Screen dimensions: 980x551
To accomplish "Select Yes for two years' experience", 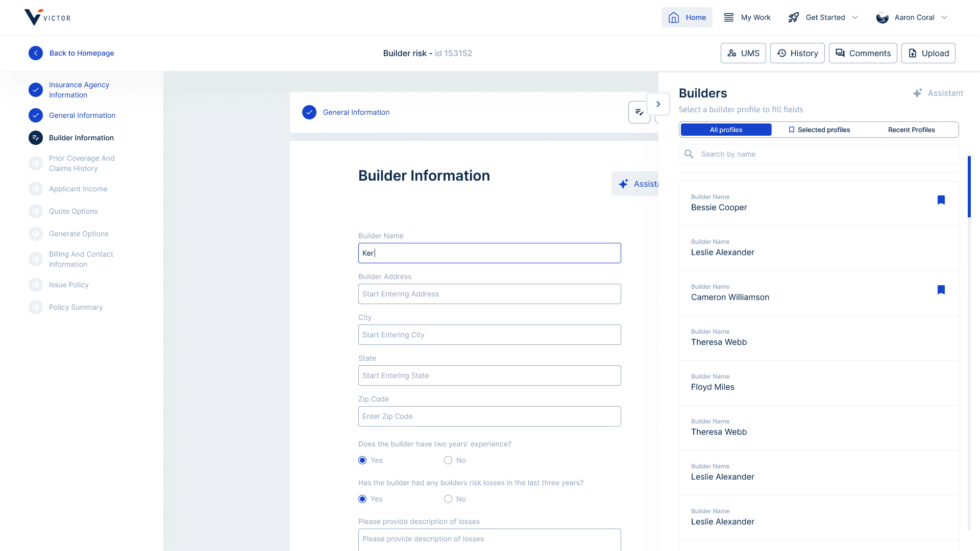I will [362, 460].
